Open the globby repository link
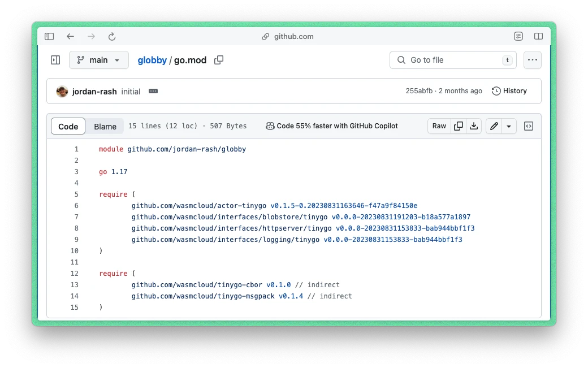Viewport: 588px width, 368px height. [152, 60]
